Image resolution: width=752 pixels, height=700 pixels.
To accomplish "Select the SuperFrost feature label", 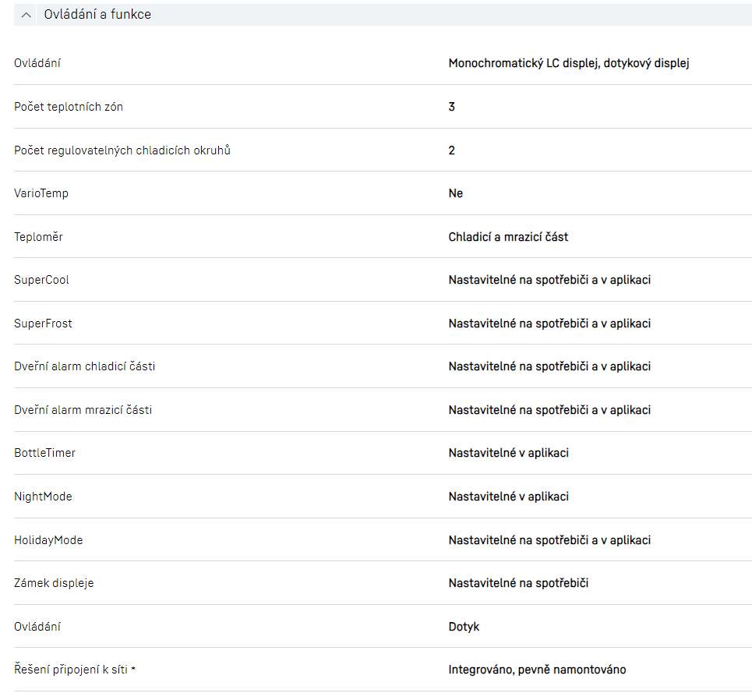I will coord(43,323).
